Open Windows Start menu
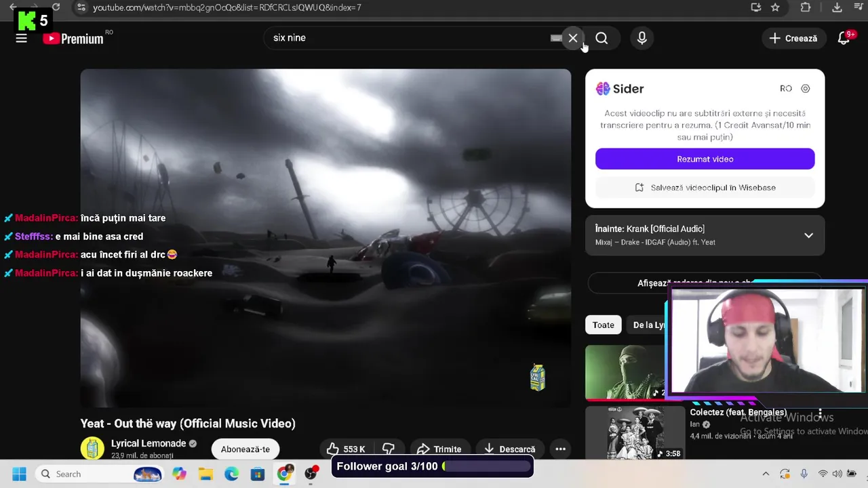The height and width of the screenshot is (488, 868). tap(18, 474)
